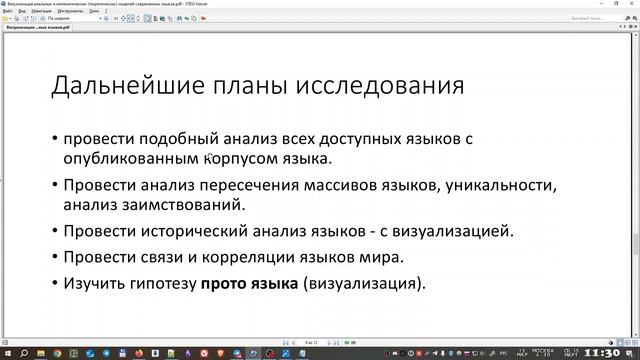The height and width of the screenshot is (360, 640).
Task: Open the Windows Start menu
Action: [x=8, y=353]
